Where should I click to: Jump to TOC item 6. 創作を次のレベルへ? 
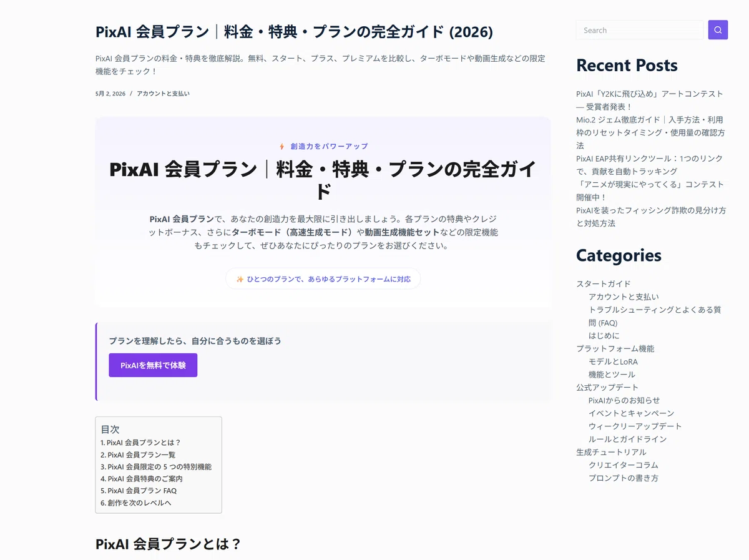135,503
